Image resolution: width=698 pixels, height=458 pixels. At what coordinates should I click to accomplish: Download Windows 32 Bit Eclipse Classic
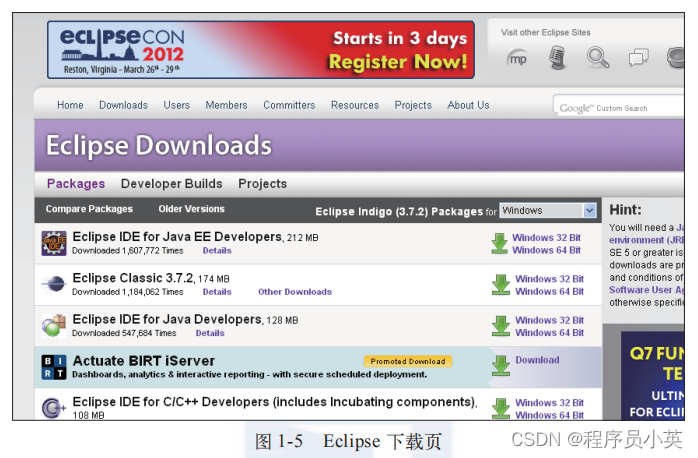[549, 279]
